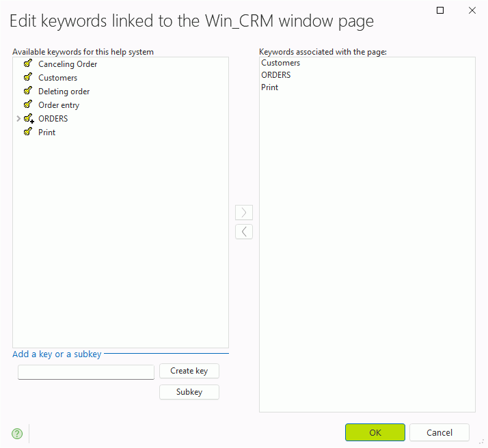Select Customers in the associated keywords list
This screenshot has width=488, height=448.
280,63
